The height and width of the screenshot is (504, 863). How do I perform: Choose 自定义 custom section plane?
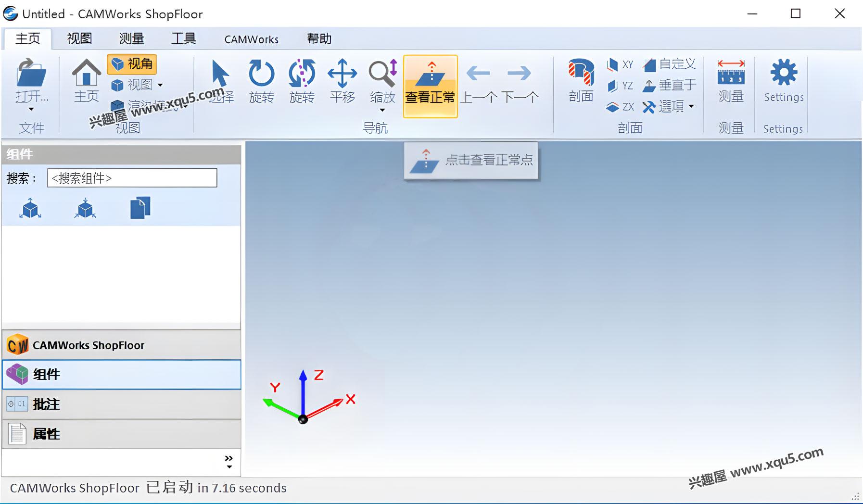(x=669, y=64)
